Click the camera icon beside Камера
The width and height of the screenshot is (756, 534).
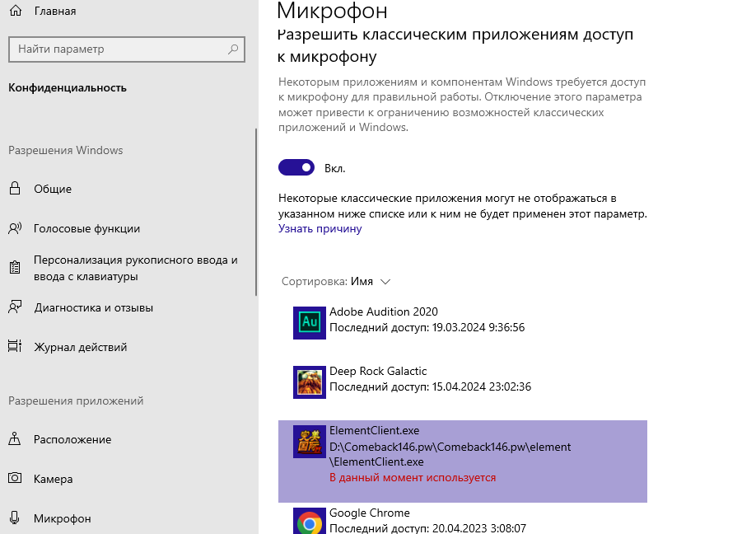[15, 479]
